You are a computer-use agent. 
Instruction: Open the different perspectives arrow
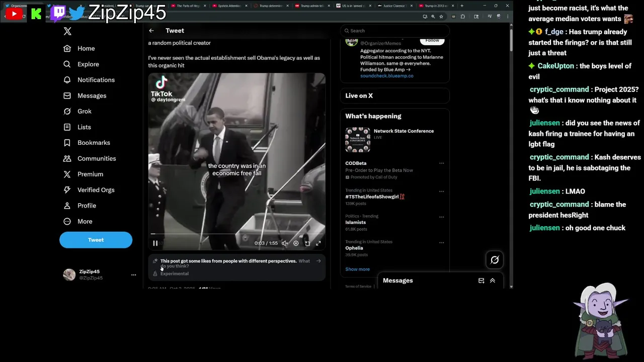pyautogui.click(x=318, y=261)
